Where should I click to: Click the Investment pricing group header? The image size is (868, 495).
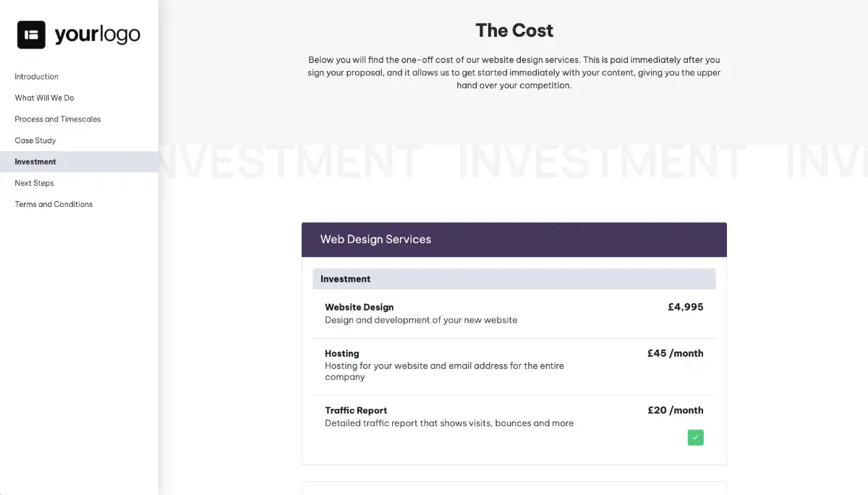tap(345, 278)
